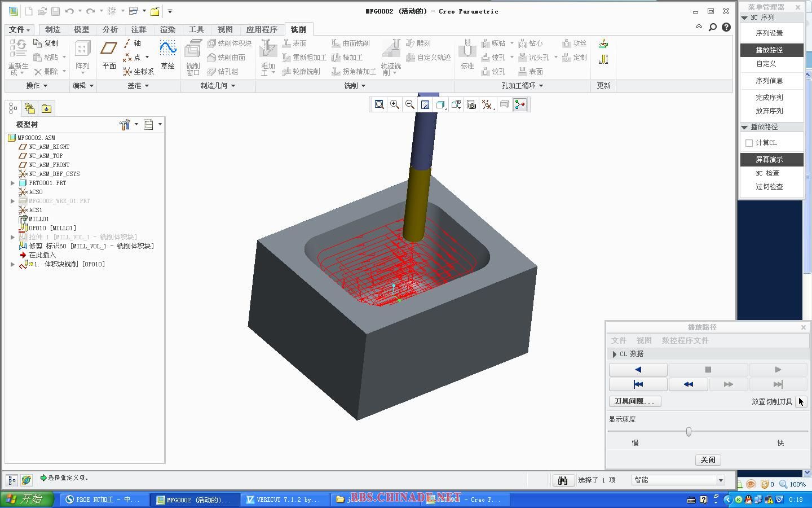Switch to the 应用程序 ribbon tab
812x508 pixels.
click(x=262, y=29)
